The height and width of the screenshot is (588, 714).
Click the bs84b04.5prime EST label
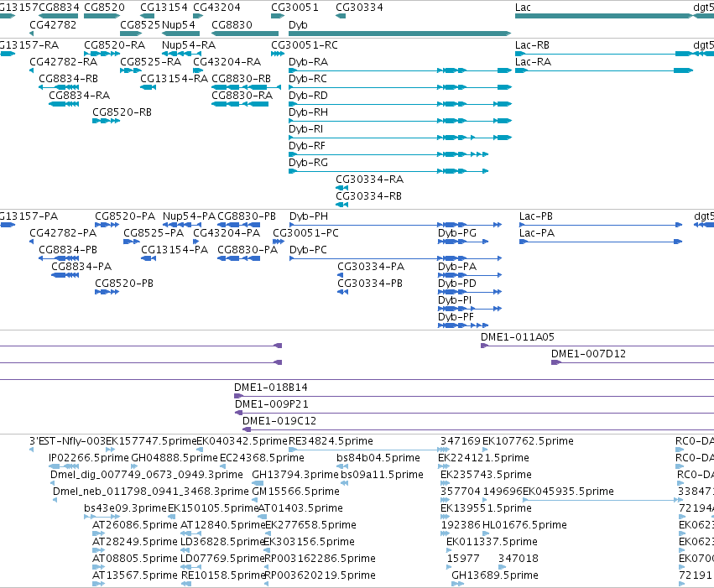pyautogui.click(x=378, y=458)
